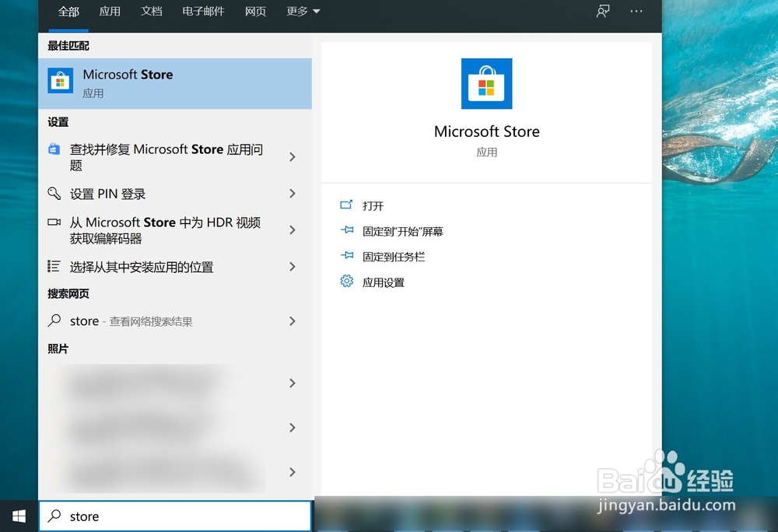The height and width of the screenshot is (532, 778).
Task: Open the Microsoft Store best match result
Action: click(x=174, y=83)
